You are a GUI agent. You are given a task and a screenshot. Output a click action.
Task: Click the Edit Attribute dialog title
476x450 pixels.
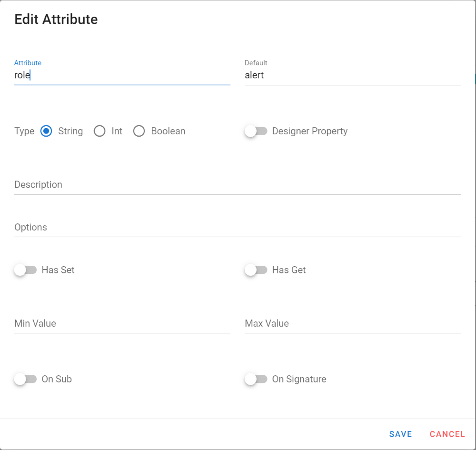[56, 20]
